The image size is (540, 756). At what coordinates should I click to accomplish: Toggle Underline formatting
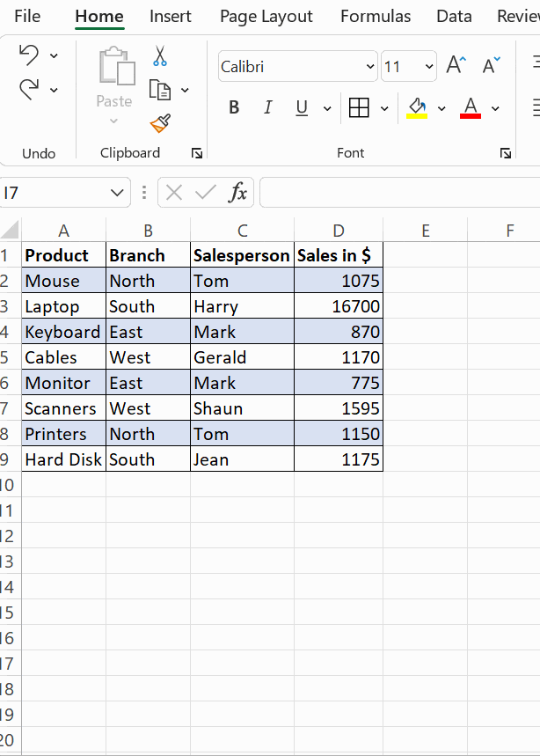[302, 107]
